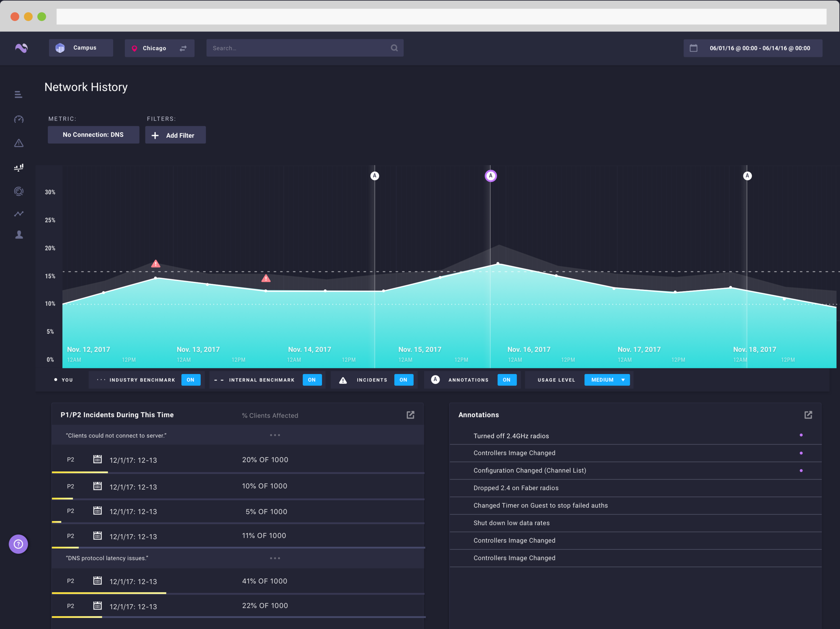Open the date range picker

(752, 48)
